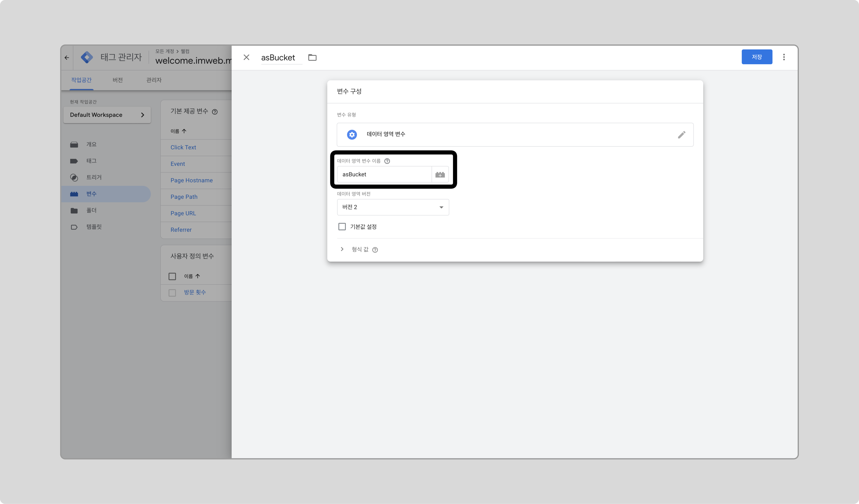
Task: Open the Referrer variable link
Action: click(181, 230)
